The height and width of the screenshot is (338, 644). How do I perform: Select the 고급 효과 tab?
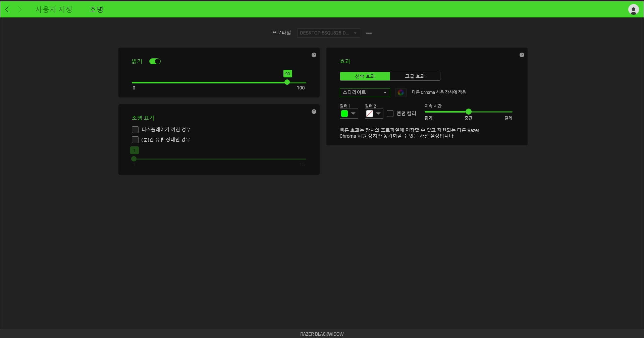point(415,76)
